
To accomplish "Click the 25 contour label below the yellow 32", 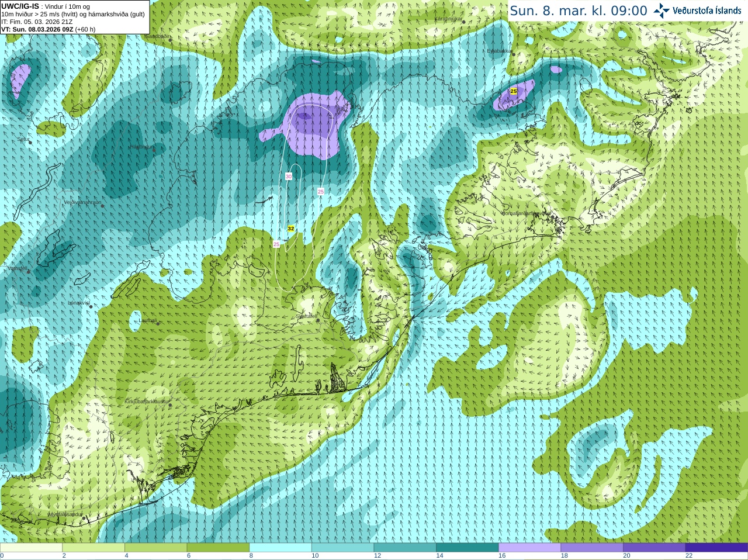I will tap(276, 244).
